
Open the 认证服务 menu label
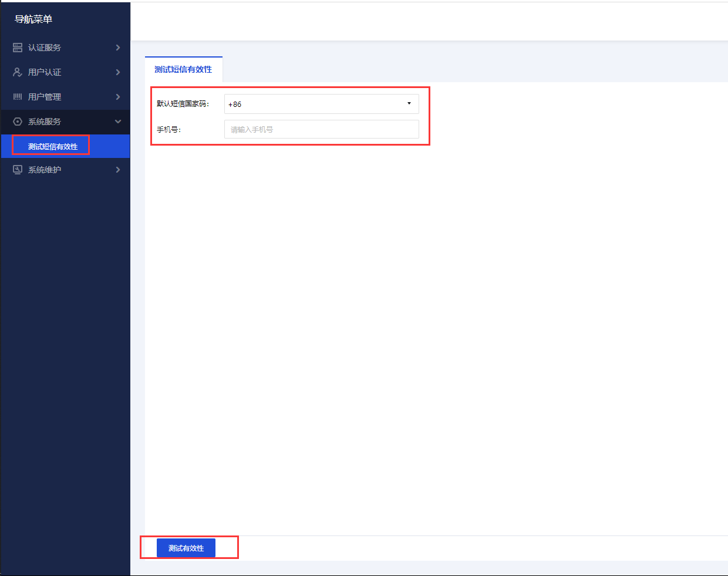[45, 48]
